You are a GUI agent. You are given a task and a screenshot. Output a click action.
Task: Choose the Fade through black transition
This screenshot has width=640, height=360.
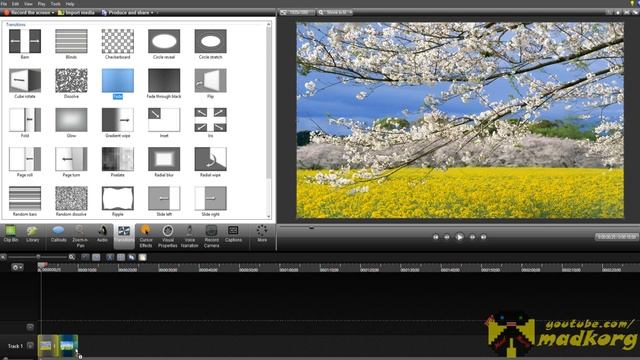(x=164, y=80)
